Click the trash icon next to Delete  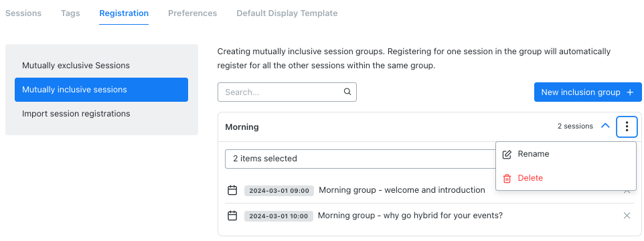pyautogui.click(x=507, y=178)
